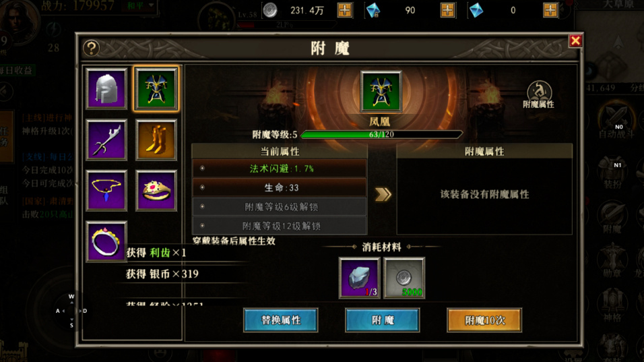Add blue diamonds via rightmost plus button
This screenshot has height=362, width=644.
point(550,10)
